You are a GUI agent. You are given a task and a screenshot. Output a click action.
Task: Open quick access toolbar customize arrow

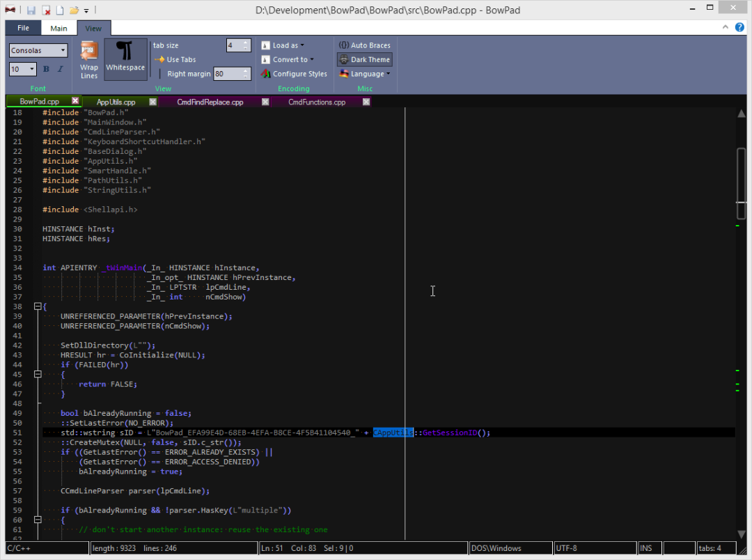click(x=86, y=10)
